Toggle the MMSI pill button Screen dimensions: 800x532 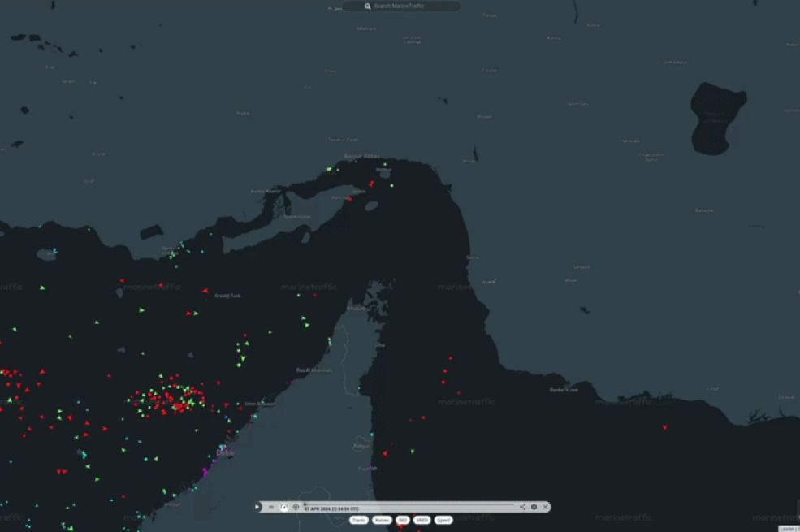pos(422,520)
